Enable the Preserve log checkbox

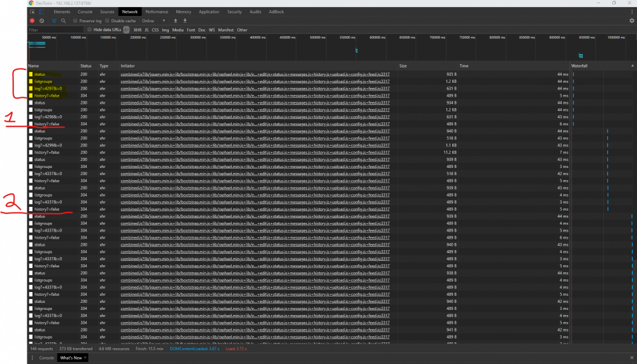(75, 21)
